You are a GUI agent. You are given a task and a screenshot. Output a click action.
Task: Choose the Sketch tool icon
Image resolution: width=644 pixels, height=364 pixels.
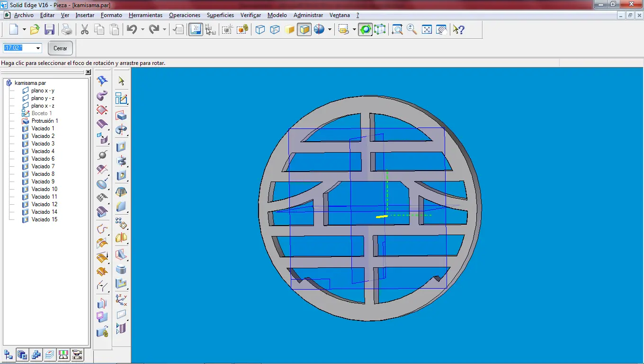121,99
